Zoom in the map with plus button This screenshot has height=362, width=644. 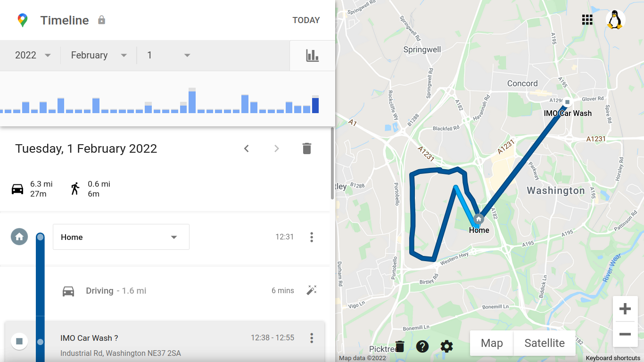click(x=625, y=309)
